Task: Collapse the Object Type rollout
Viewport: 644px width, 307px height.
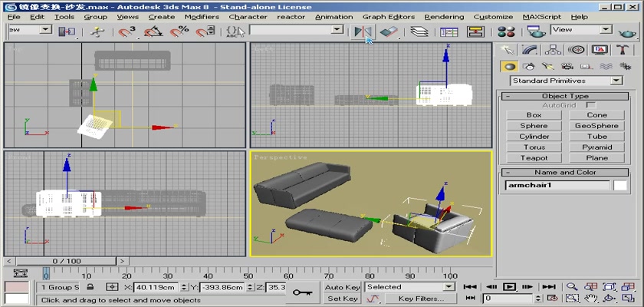Action: pos(565,96)
